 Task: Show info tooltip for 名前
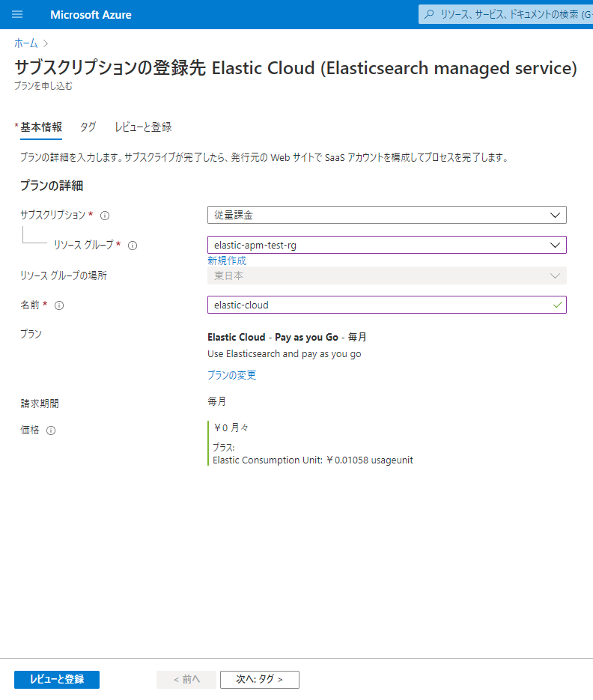[x=59, y=305]
